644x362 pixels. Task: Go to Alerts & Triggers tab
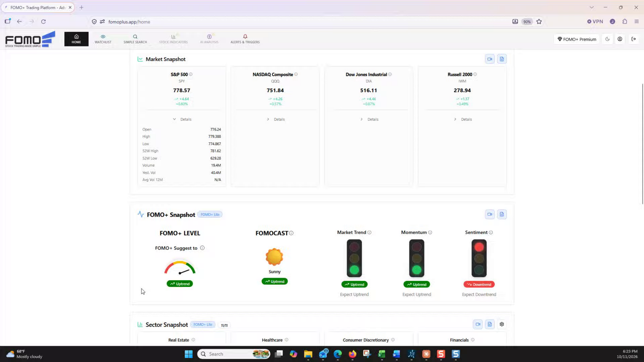click(245, 39)
